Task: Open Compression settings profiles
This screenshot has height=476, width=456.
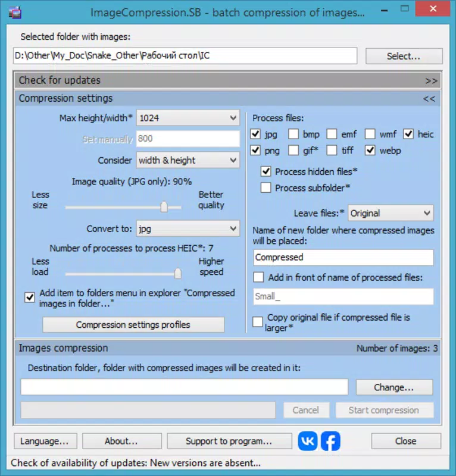Action: (x=133, y=325)
